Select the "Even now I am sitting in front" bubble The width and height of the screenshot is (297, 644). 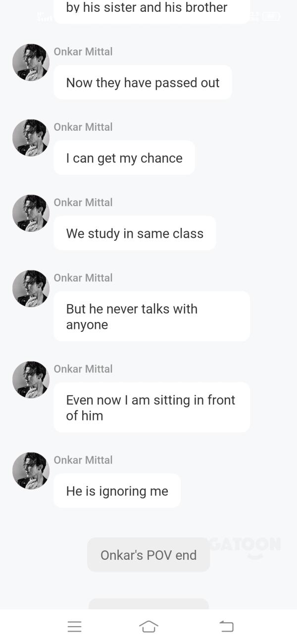coord(151,408)
